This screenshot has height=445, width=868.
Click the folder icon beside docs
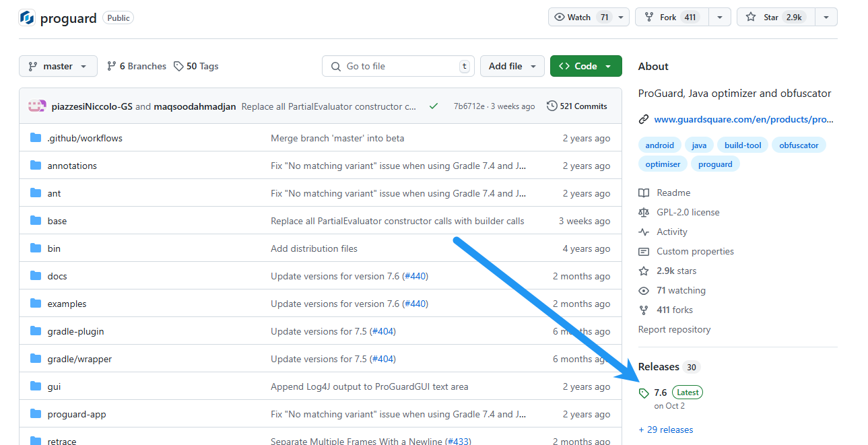[36, 276]
